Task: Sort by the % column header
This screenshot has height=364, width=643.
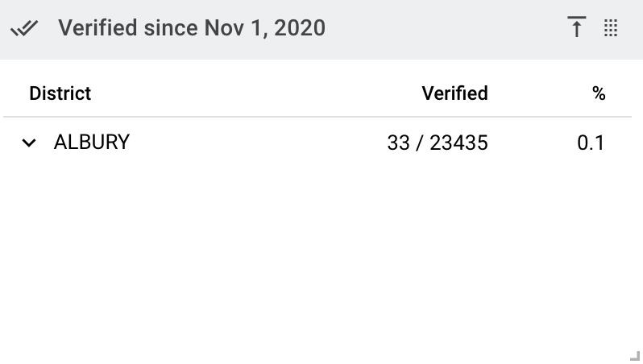Action: click(599, 94)
